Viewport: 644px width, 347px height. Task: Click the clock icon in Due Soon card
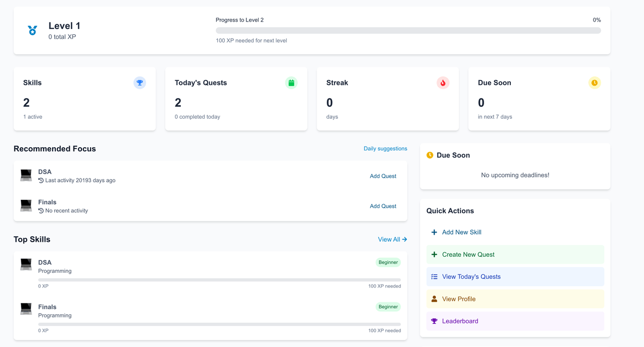594,83
